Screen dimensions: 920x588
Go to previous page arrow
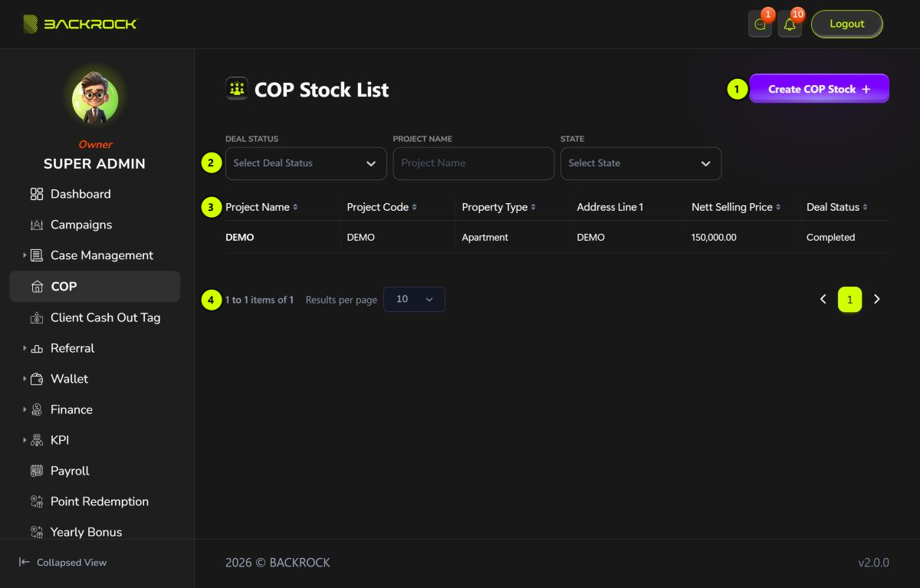coord(823,299)
